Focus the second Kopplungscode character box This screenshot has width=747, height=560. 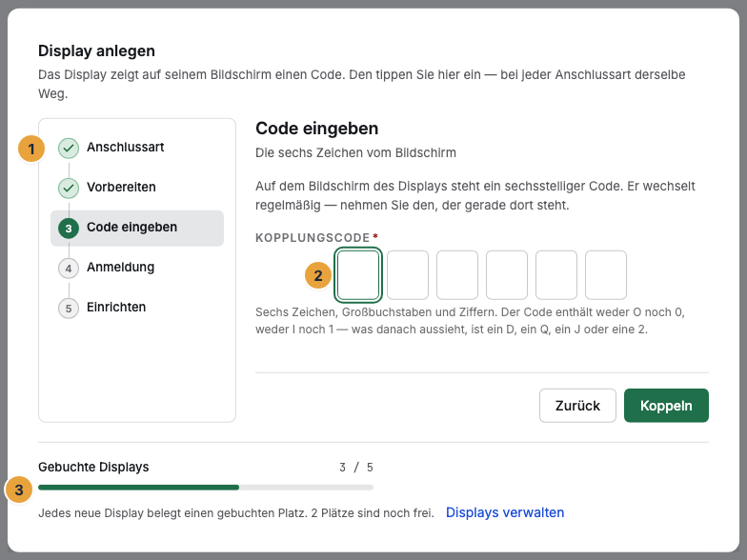coord(408,274)
